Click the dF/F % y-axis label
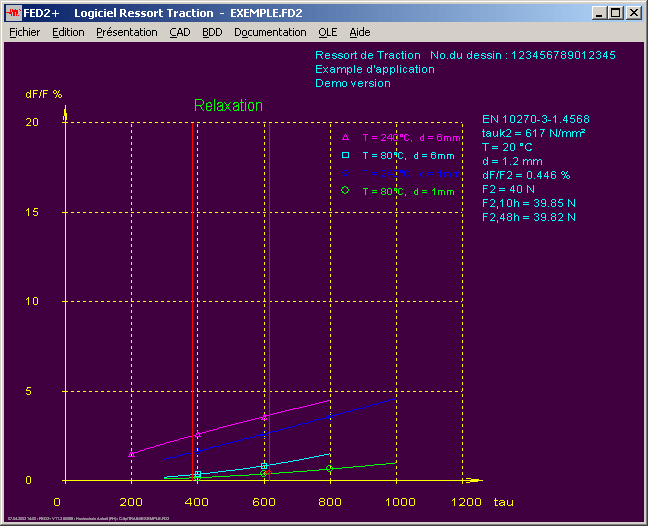Image resolution: width=648 pixels, height=526 pixels. [44, 93]
